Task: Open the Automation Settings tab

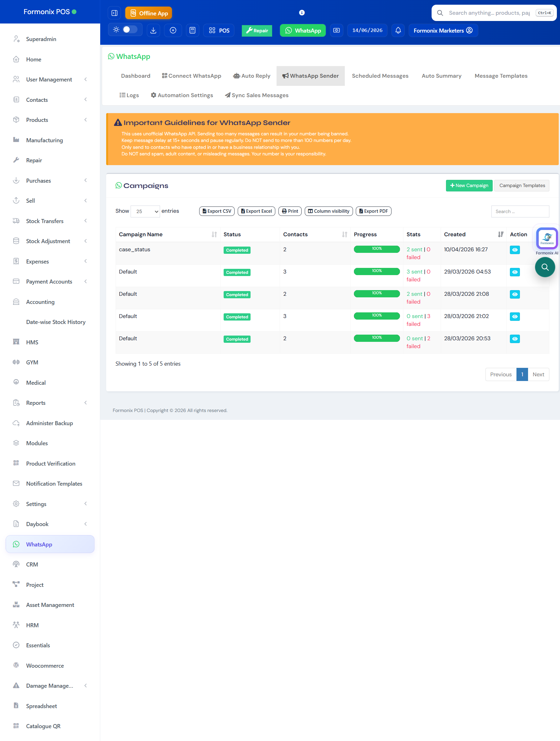Action: (182, 96)
